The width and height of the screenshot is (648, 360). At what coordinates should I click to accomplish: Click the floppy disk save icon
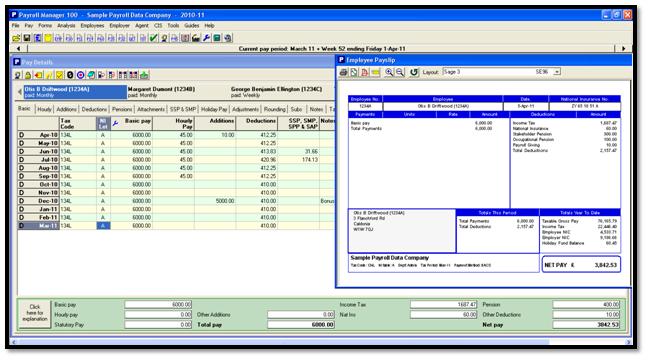[27, 38]
